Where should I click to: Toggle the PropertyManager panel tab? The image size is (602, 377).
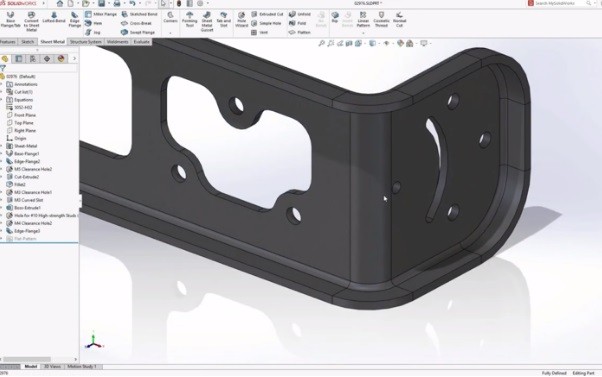coord(18,59)
